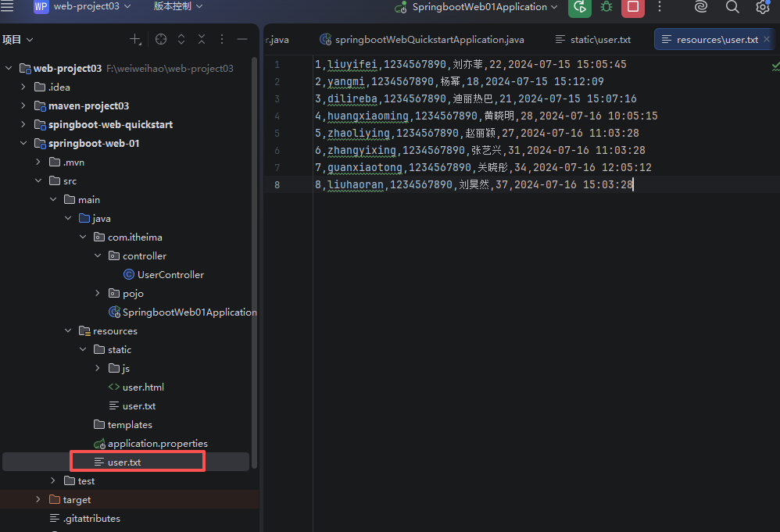Expand the test folder
The image size is (780, 532).
(x=53, y=480)
